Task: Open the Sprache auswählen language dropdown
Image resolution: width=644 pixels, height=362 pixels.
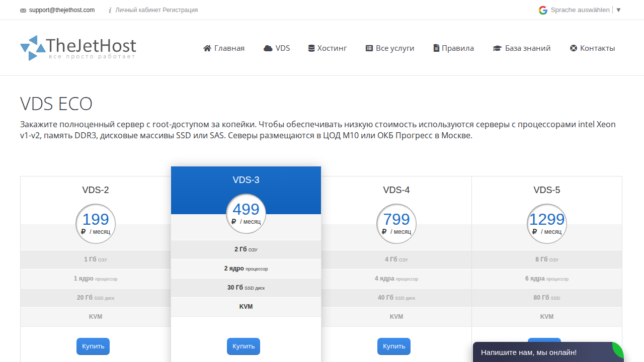Action: pos(580,10)
